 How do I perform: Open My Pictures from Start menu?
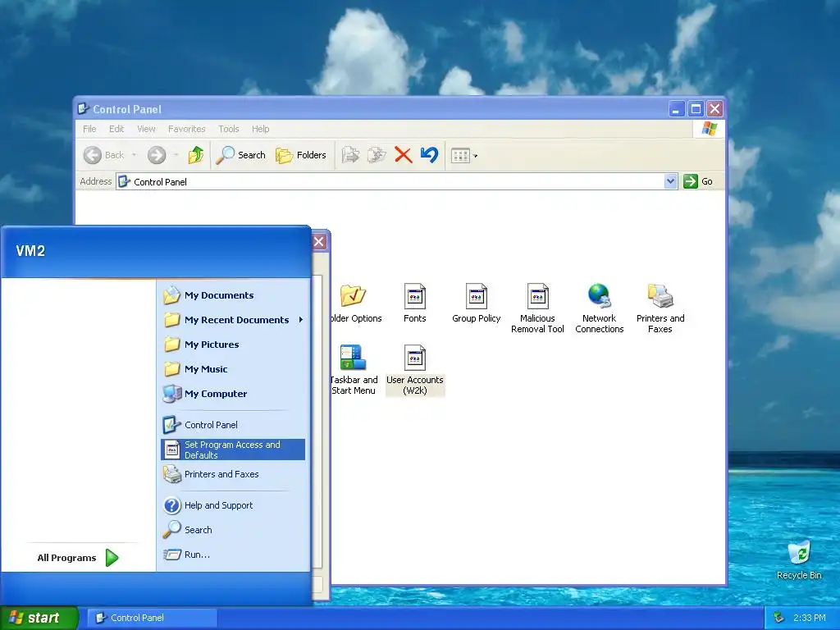[233, 345]
